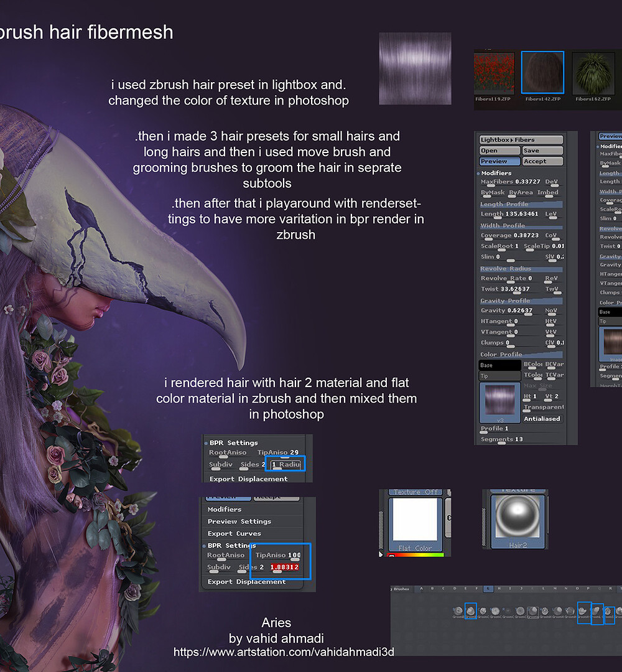Expand the Gravity Profile curve
This screenshot has width=622, height=672.
pos(521,301)
